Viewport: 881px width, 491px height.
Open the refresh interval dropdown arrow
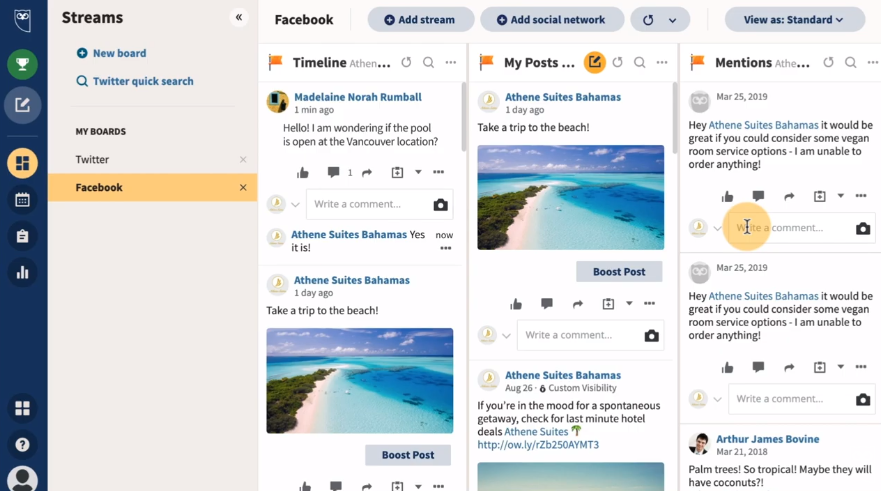673,21
